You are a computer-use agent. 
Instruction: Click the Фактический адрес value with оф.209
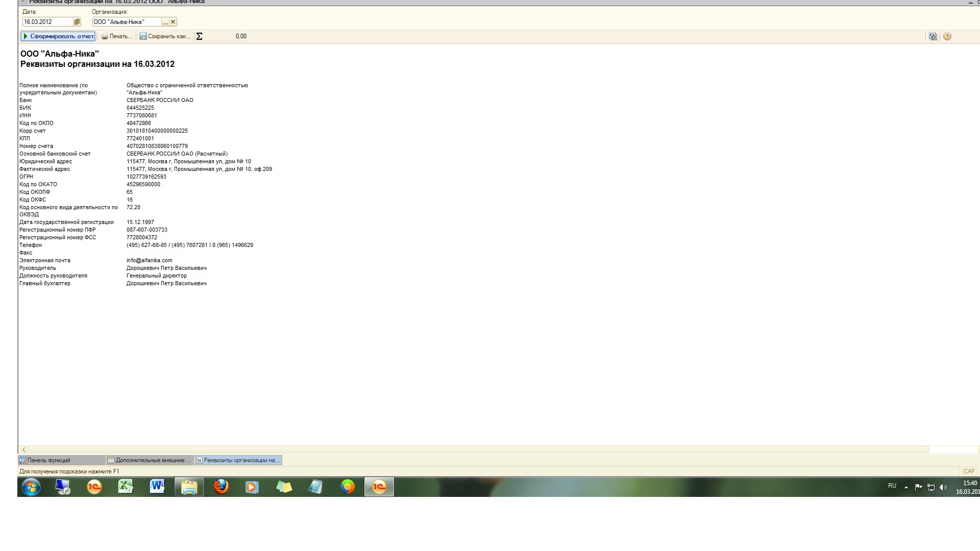tap(199, 169)
